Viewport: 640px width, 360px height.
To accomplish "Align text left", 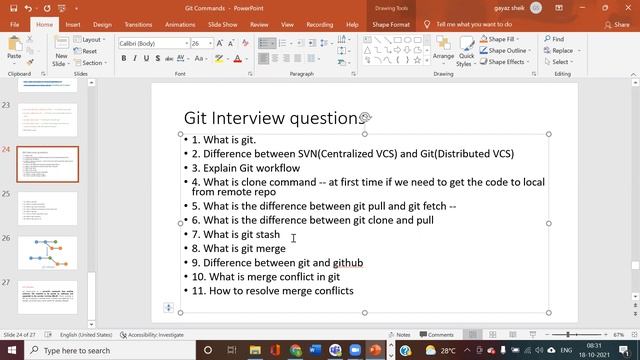I will point(264,59).
